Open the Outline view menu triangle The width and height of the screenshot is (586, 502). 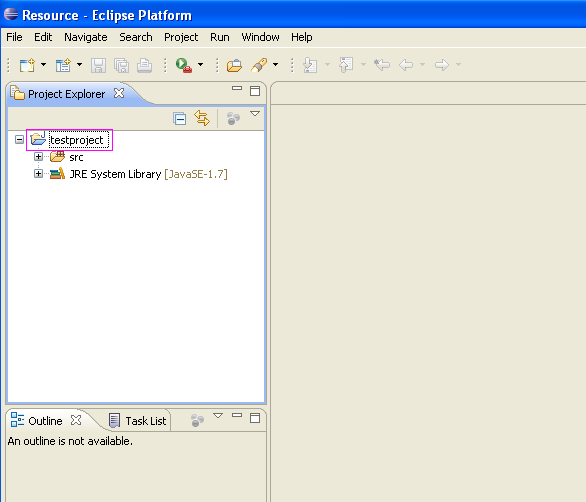[218, 416]
